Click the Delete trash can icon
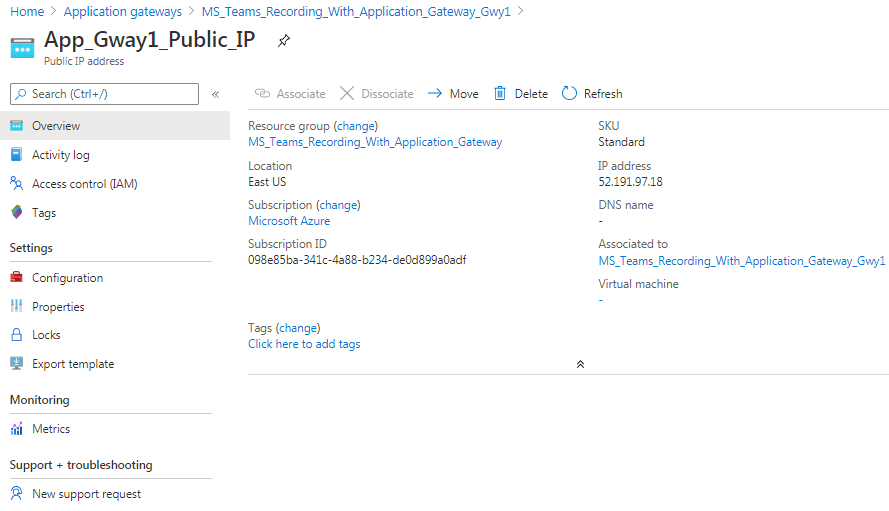The image size is (889, 511). [x=499, y=93]
